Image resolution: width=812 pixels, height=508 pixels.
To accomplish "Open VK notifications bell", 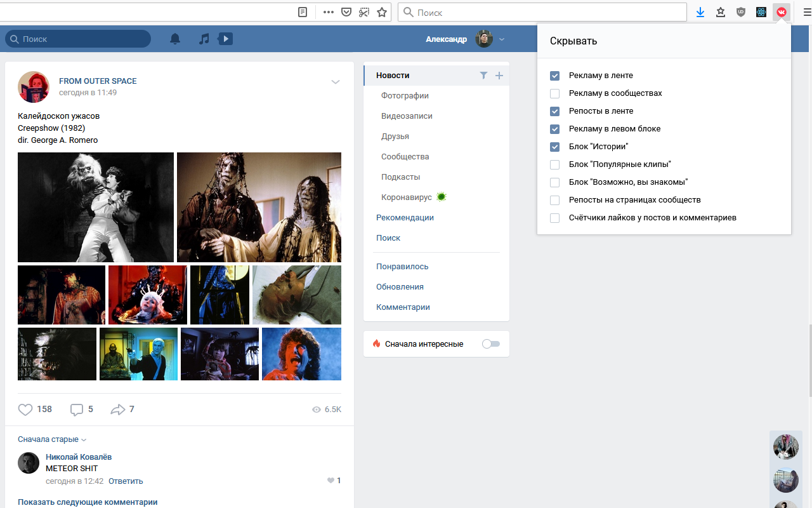I will [175, 39].
